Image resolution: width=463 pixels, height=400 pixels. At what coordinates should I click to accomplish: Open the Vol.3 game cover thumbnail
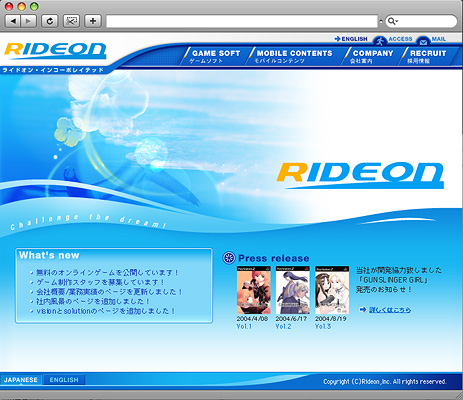pyautogui.click(x=332, y=290)
